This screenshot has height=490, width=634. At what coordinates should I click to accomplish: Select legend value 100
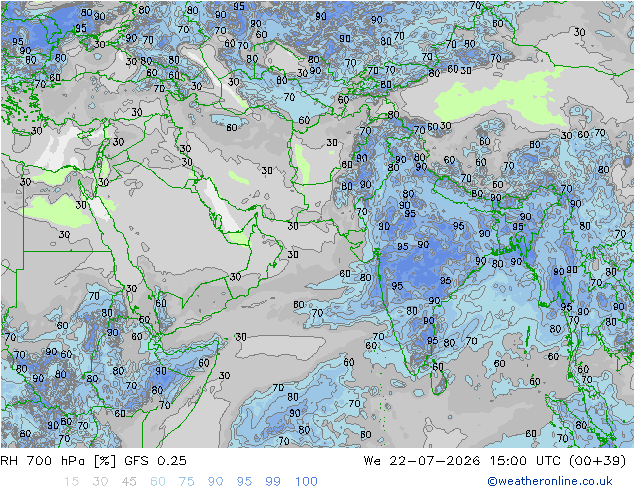click(306, 481)
